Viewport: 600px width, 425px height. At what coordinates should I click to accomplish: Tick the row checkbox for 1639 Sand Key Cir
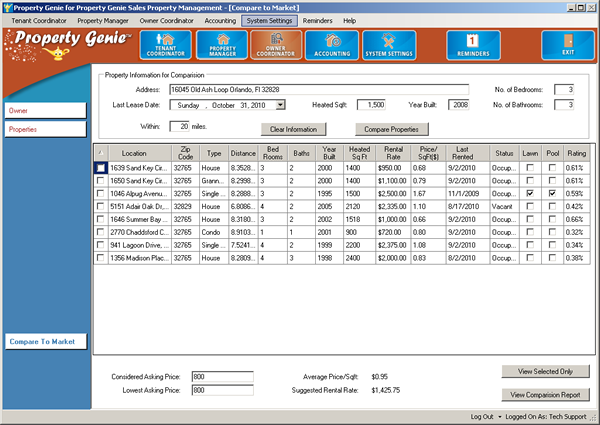[x=101, y=168]
